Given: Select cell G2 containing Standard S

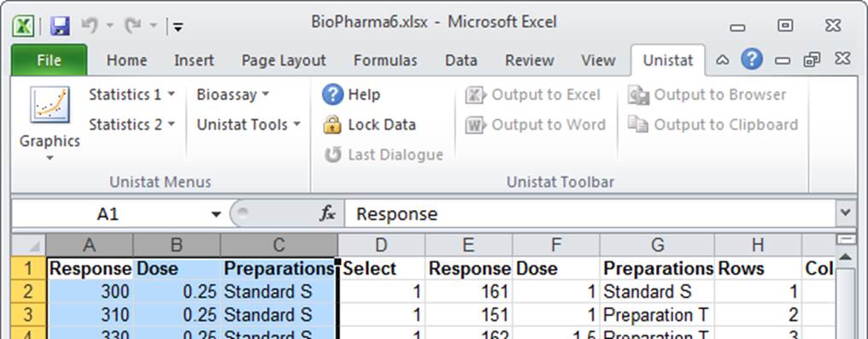Looking at the screenshot, I should [657, 291].
